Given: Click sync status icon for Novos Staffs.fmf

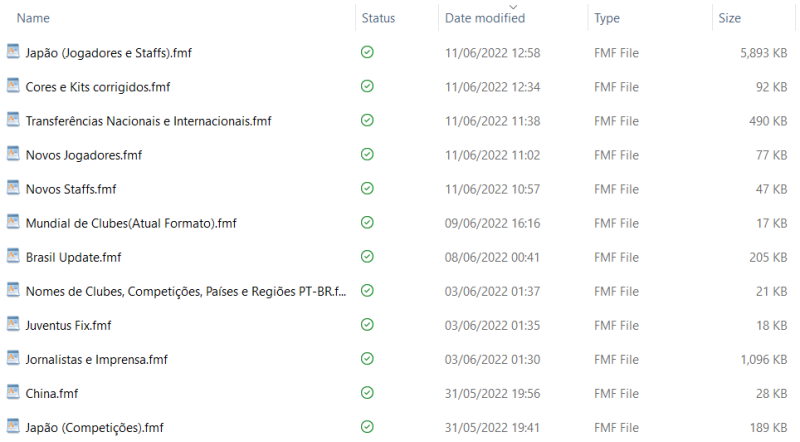Looking at the screenshot, I should [367, 188].
